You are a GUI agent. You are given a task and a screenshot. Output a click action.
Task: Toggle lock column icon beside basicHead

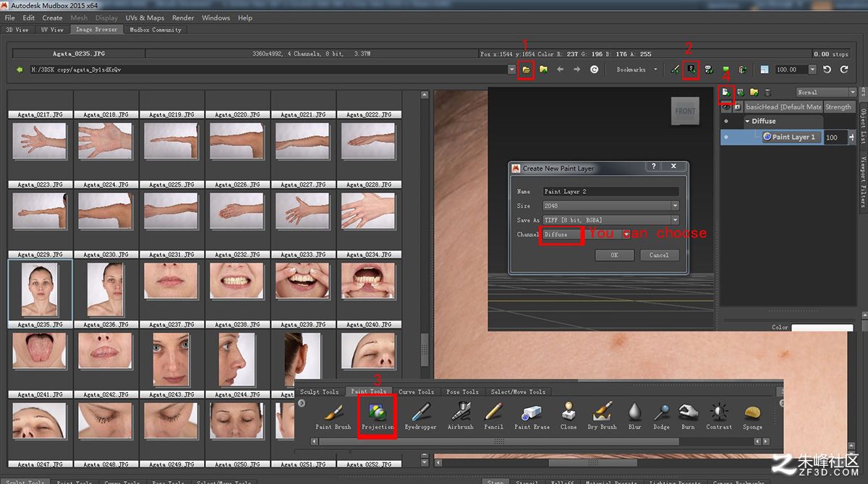point(738,107)
